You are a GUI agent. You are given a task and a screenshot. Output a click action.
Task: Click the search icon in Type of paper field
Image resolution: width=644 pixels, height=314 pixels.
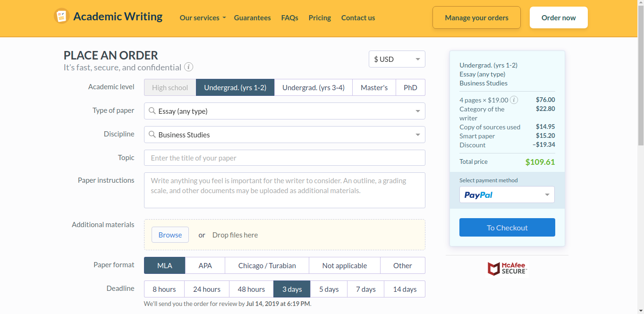152,110
